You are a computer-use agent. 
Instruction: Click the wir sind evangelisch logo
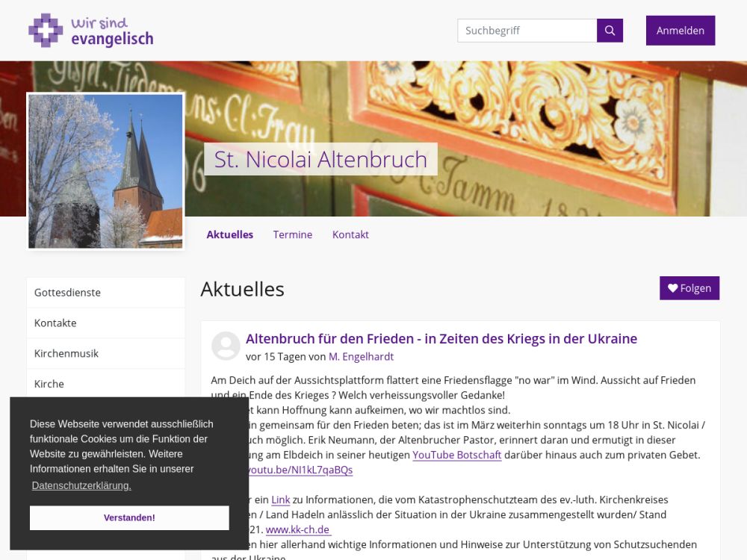click(x=90, y=31)
